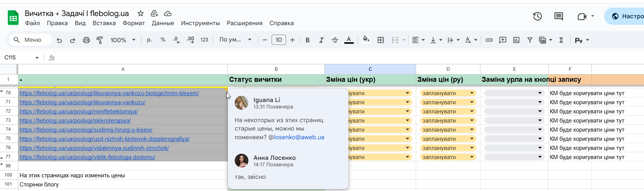Image resolution: width=644 pixels, height=191 pixels.
Task: Open the Данные menu
Action: click(163, 23)
